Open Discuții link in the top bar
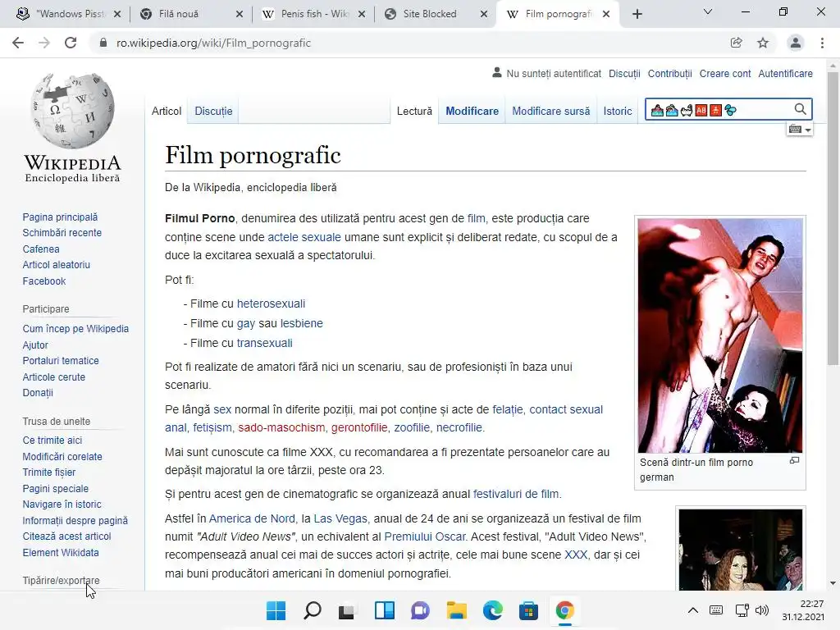This screenshot has width=840, height=630. coord(624,73)
